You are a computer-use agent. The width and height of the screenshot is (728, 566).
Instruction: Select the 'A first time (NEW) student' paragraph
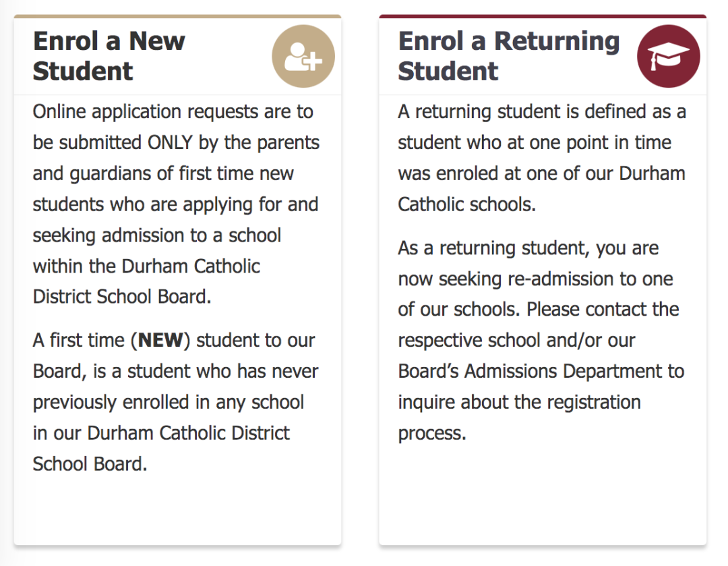[x=175, y=402]
